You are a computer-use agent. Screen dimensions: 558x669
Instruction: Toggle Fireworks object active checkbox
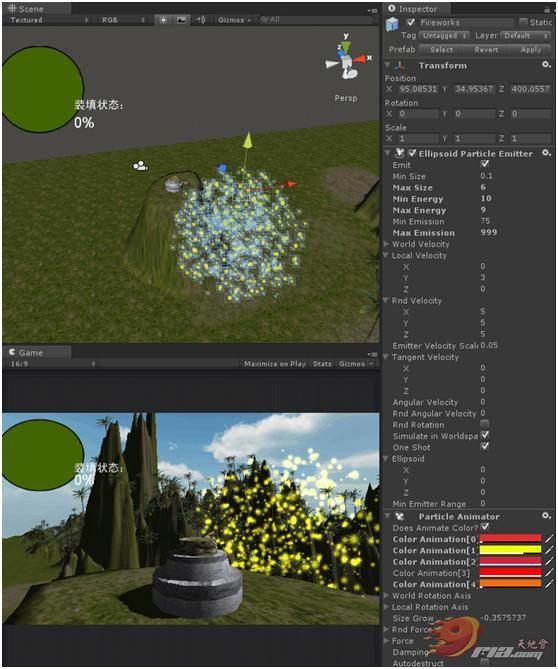pyautogui.click(x=411, y=22)
